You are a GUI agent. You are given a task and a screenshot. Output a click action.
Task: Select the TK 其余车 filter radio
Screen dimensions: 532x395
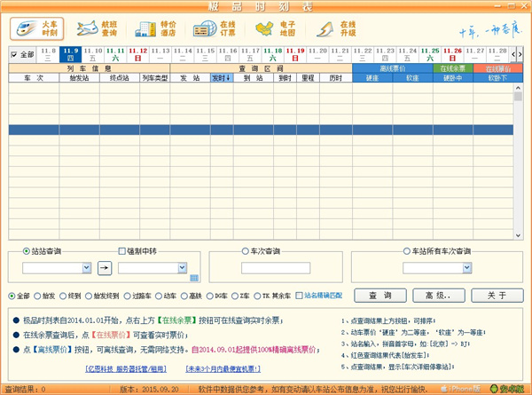[x=257, y=296]
